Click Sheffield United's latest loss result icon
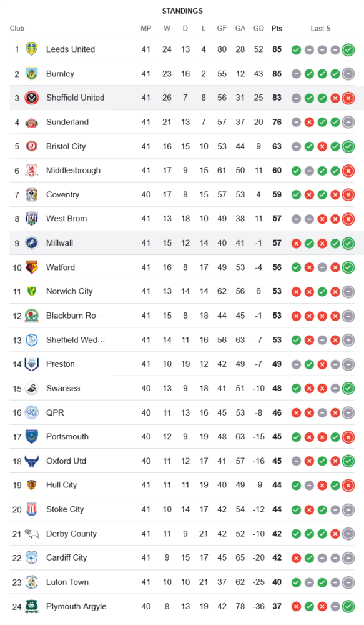364x625 pixels. click(348, 98)
